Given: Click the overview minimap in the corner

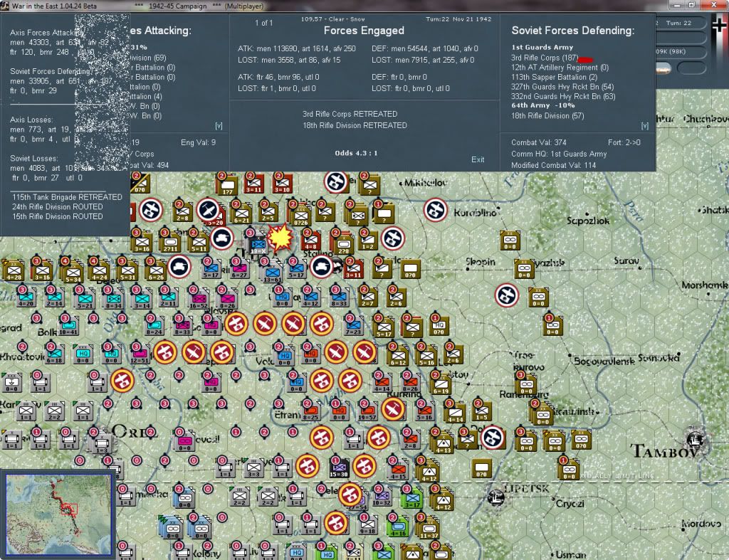Looking at the screenshot, I should click(59, 514).
